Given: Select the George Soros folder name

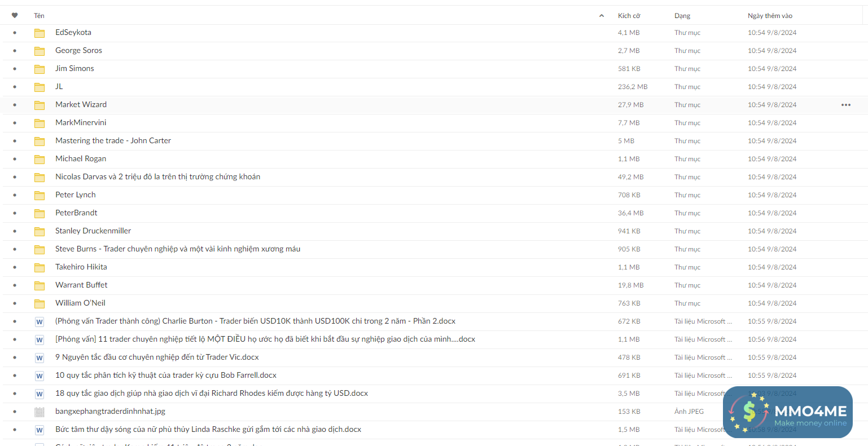Looking at the screenshot, I should tap(78, 51).
